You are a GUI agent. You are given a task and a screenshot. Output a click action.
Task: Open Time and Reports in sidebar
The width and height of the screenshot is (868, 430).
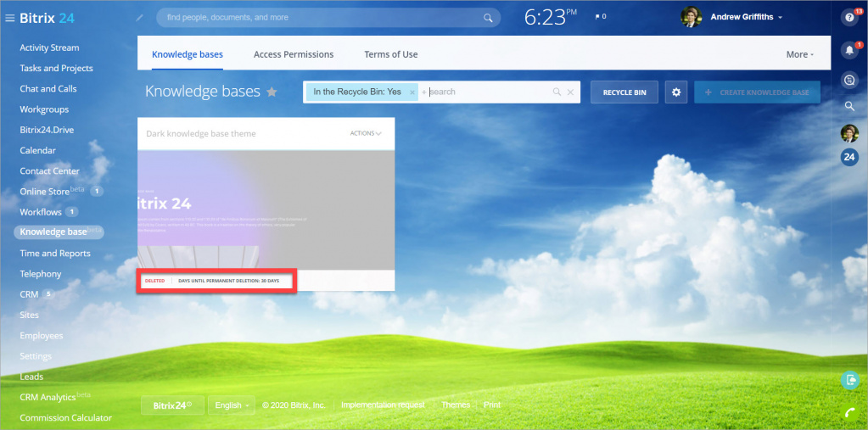[x=55, y=254]
